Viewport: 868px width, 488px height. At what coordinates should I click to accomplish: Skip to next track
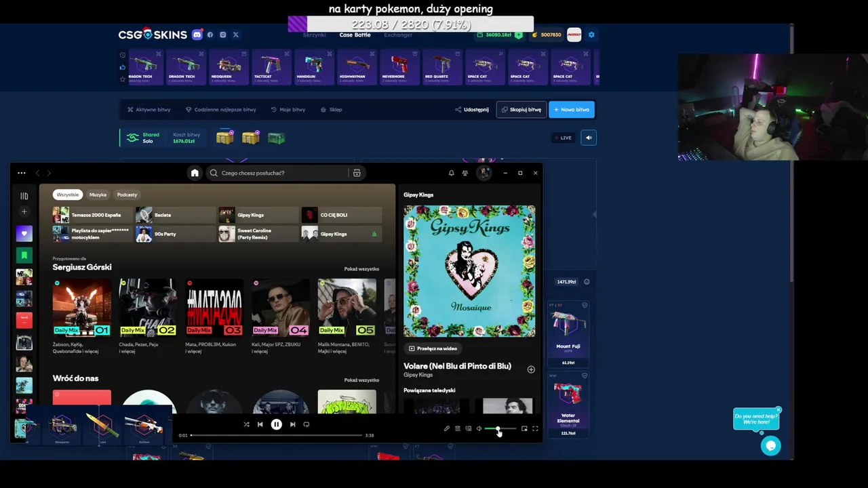click(x=292, y=424)
